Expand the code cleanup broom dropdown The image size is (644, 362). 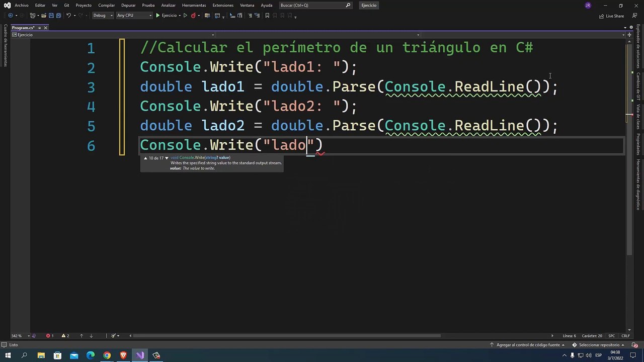[x=118, y=336]
